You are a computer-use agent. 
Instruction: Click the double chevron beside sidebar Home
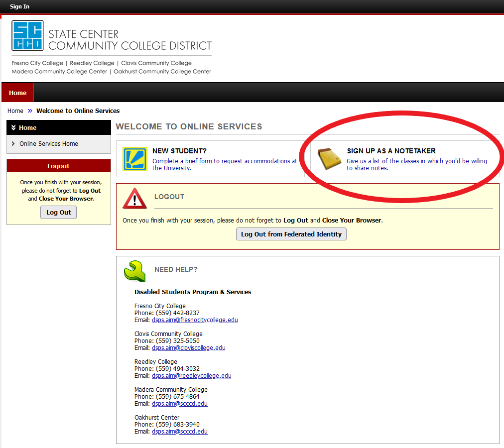[13, 127]
